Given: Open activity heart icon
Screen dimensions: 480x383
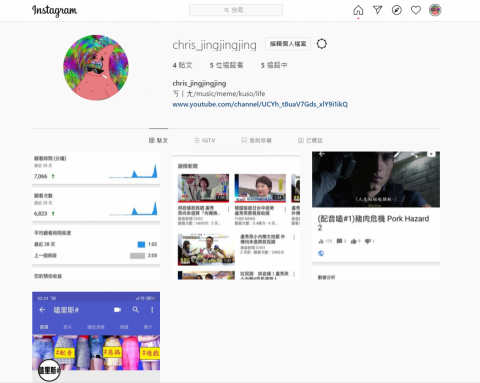Looking at the screenshot, I should click(x=416, y=10).
